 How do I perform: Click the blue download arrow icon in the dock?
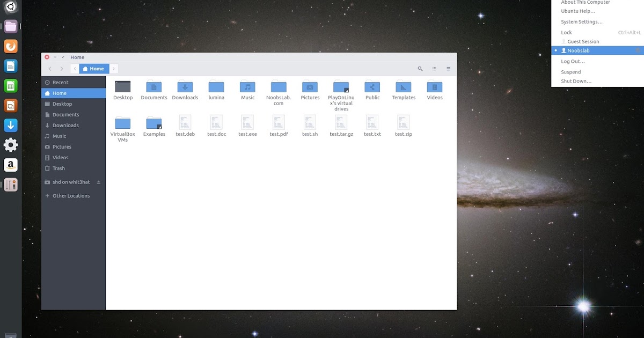(x=11, y=125)
